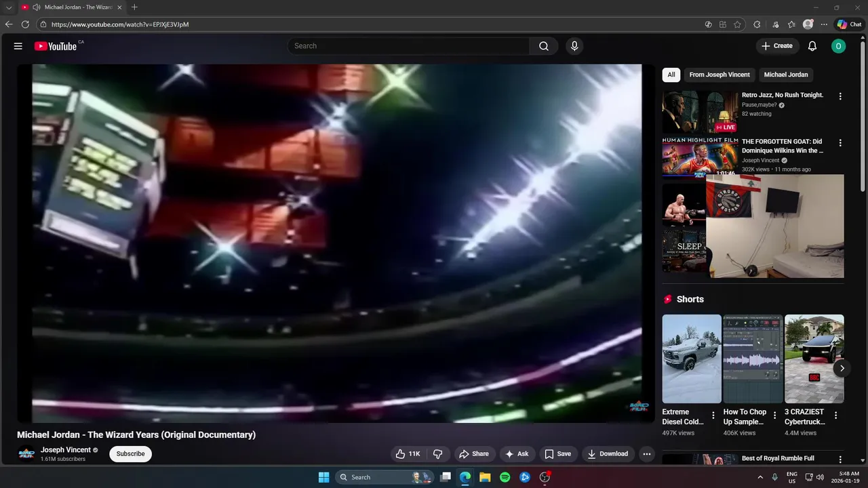Viewport: 868px width, 488px height.
Task: Download the video
Action: pos(608,454)
